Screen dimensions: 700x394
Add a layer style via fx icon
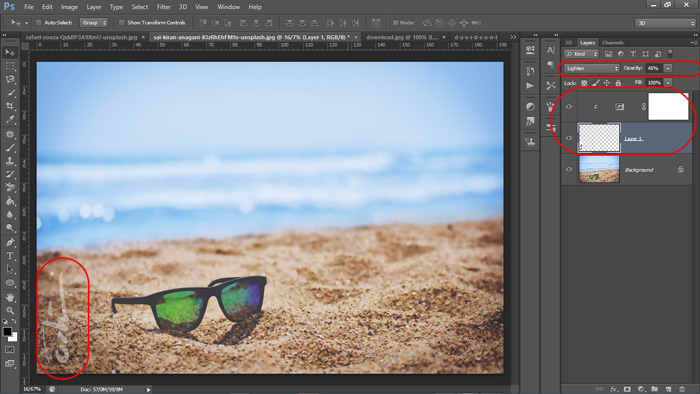point(613,389)
